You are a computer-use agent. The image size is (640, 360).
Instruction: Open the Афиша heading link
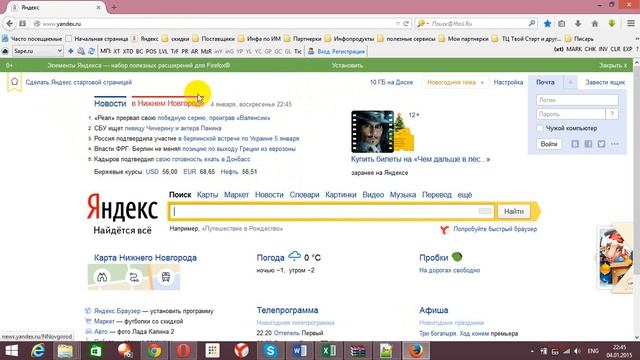[433, 310]
